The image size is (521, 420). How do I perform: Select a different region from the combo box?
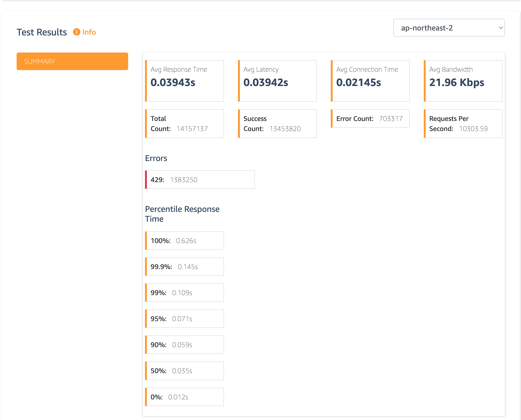(x=448, y=28)
